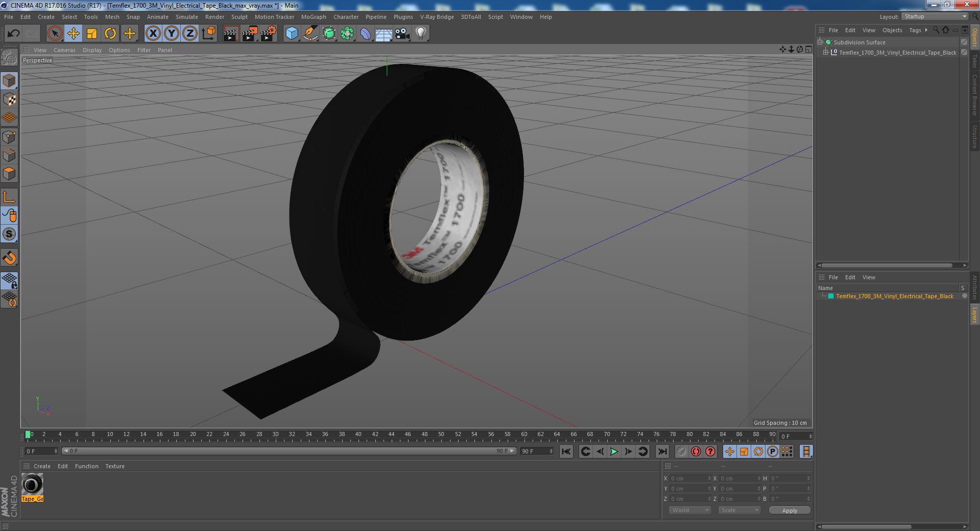Activate the Rotate tool
980x531 pixels.
click(110, 34)
